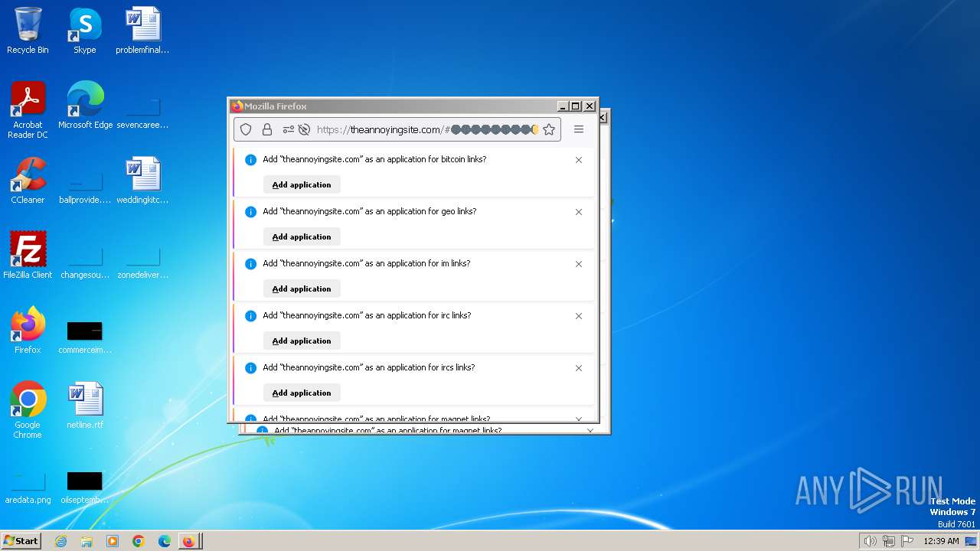Launch Firefox desktop shortcut

click(28, 331)
